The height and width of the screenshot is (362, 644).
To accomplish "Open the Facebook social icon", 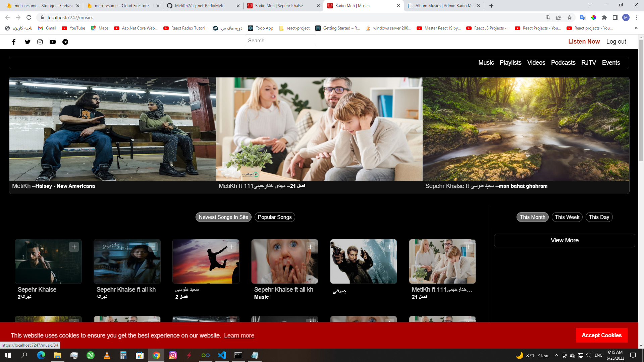I will tap(14, 42).
